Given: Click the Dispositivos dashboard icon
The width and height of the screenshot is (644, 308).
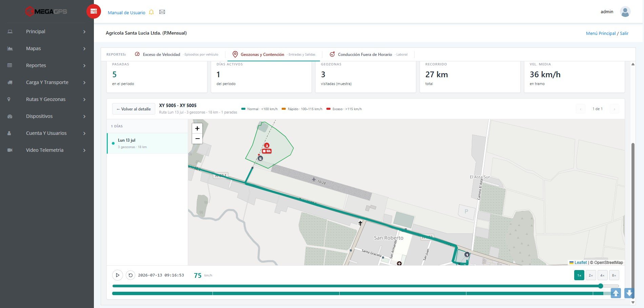Looking at the screenshot, I should 10,116.
